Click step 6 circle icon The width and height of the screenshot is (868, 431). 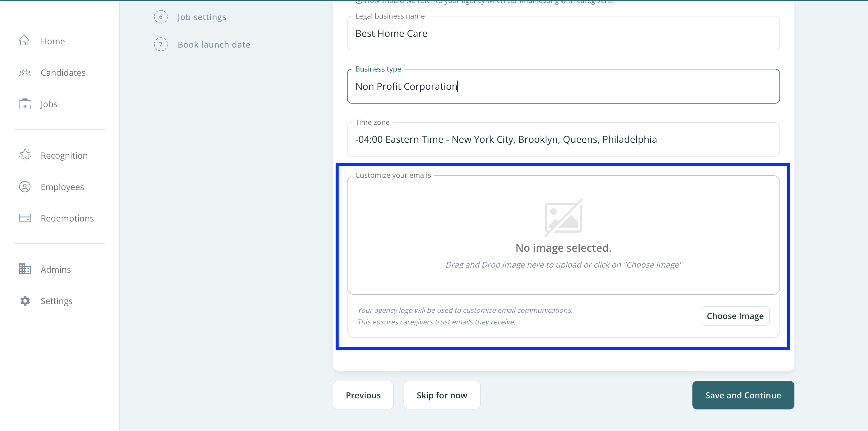[161, 17]
